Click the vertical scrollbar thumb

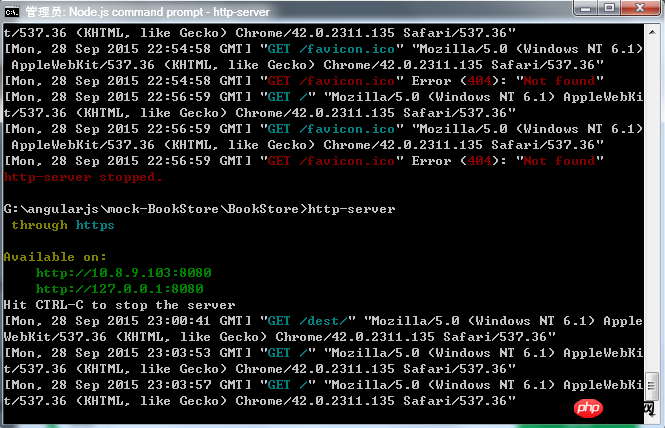pyautogui.click(x=652, y=386)
